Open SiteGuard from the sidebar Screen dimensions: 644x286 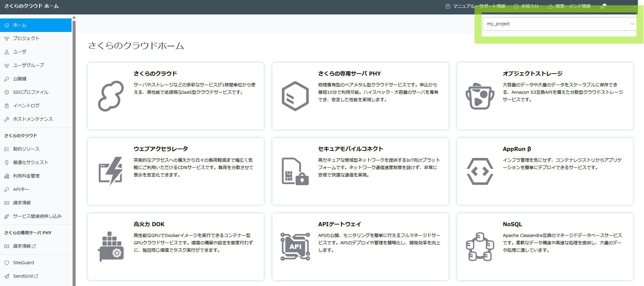point(36,262)
